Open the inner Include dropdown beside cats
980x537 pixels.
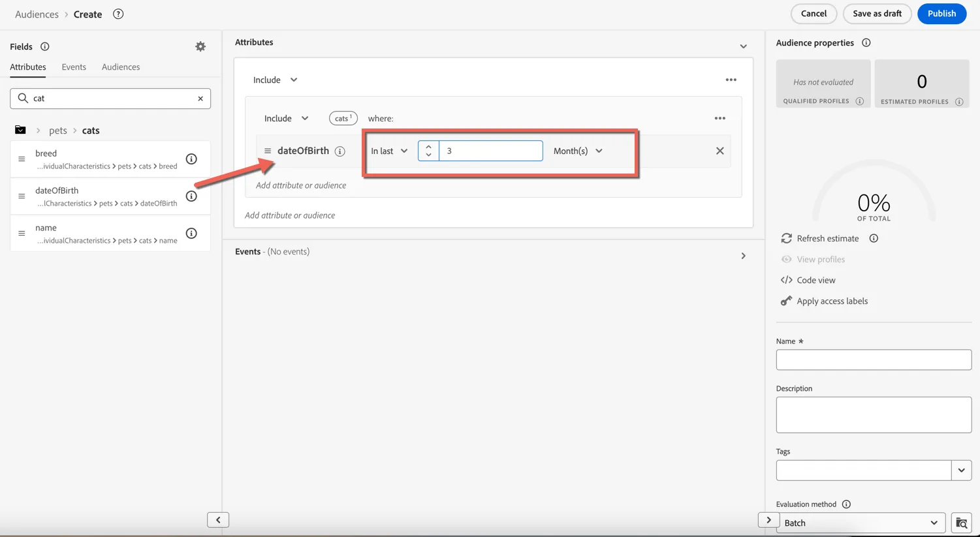[x=286, y=118]
